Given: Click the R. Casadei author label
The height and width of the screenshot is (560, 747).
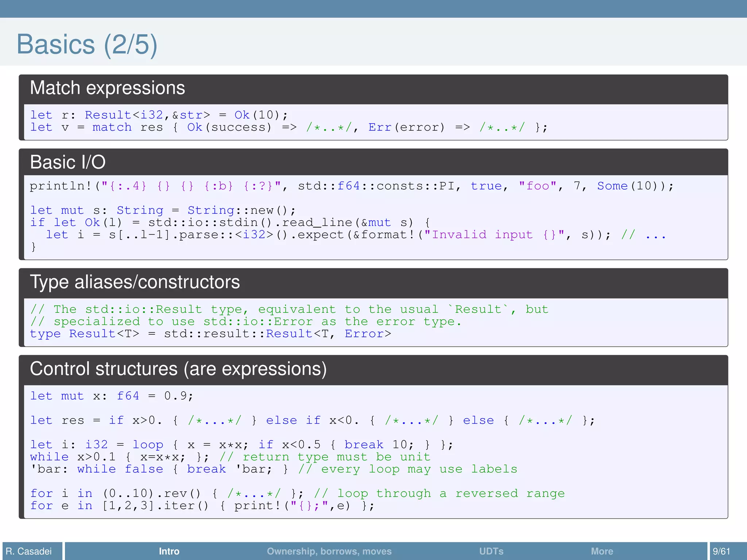Looking at the screenshot, I should pos(29,551).
